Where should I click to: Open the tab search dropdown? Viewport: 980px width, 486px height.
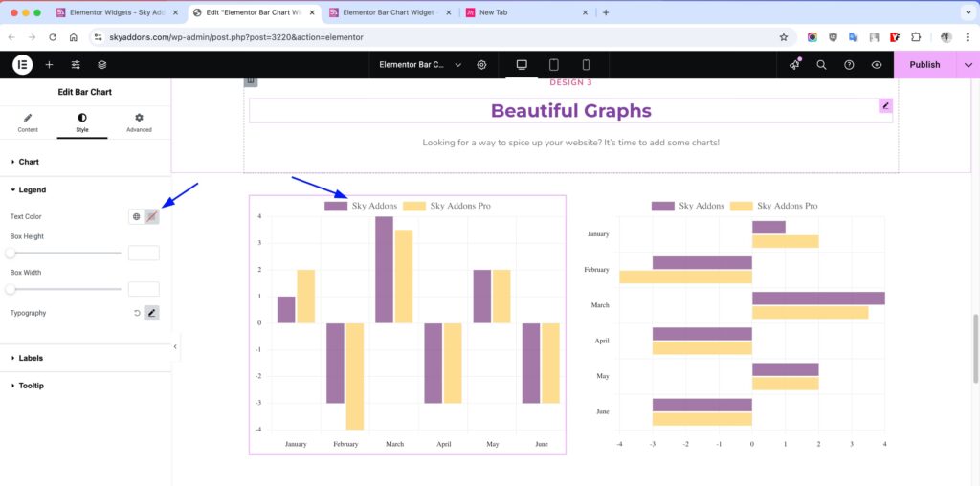967,12
